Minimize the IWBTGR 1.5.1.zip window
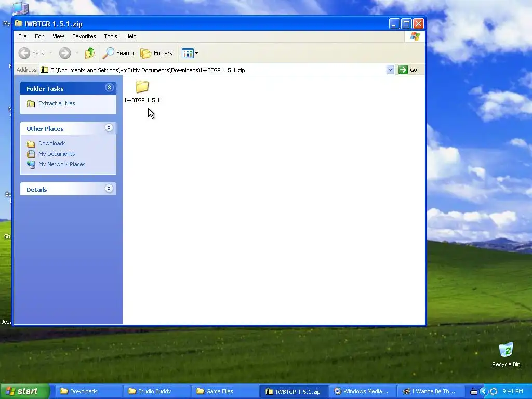The width and height of the screenshot is (532, 399). click(x=394, y=24)
